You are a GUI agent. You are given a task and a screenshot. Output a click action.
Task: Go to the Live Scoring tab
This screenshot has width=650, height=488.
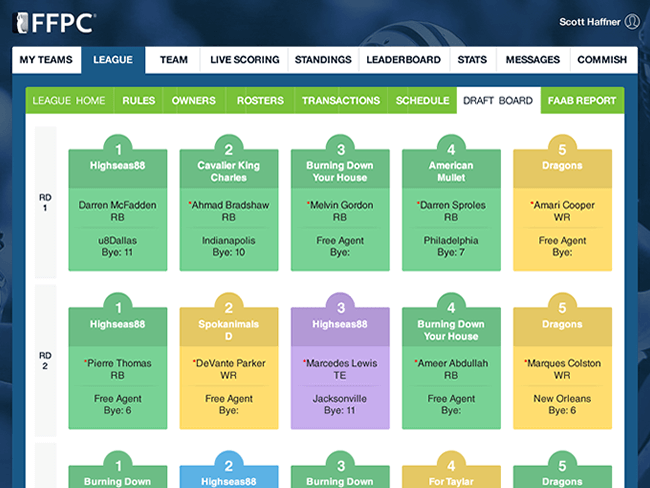coord(245,60)
